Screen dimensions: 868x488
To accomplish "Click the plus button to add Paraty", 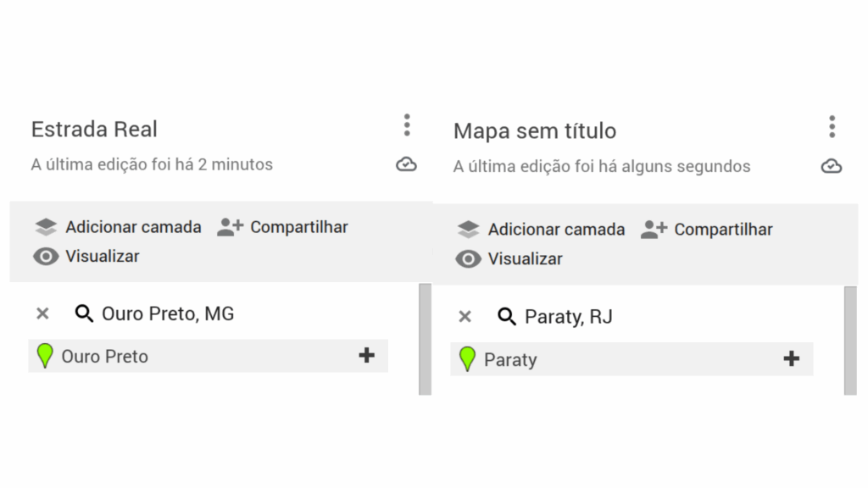I will [792, 358].
